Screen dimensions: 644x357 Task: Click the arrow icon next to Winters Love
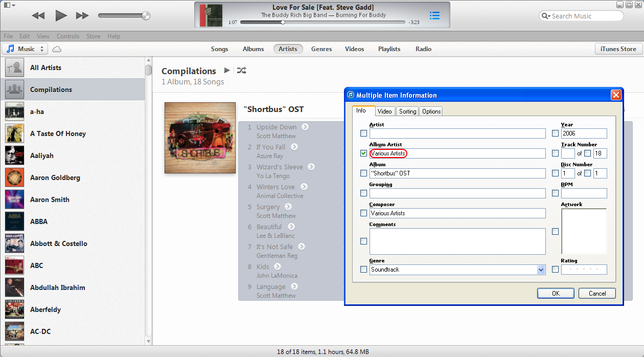(304, 187)
